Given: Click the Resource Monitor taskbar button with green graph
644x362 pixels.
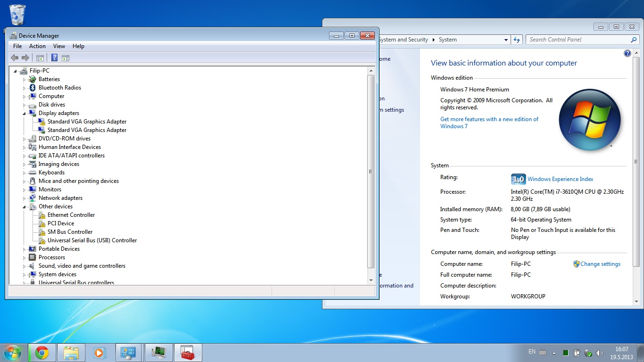Looking at the screenshot, I should 159,353.
